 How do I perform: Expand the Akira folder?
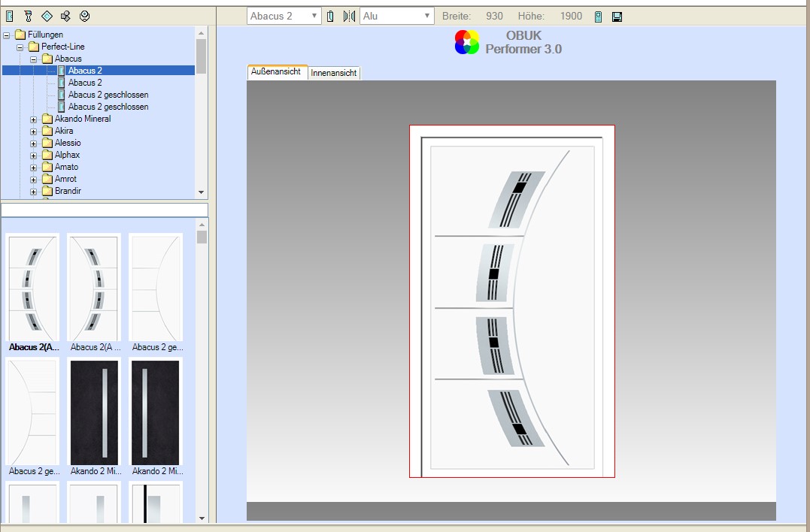[x=34, y=131]
